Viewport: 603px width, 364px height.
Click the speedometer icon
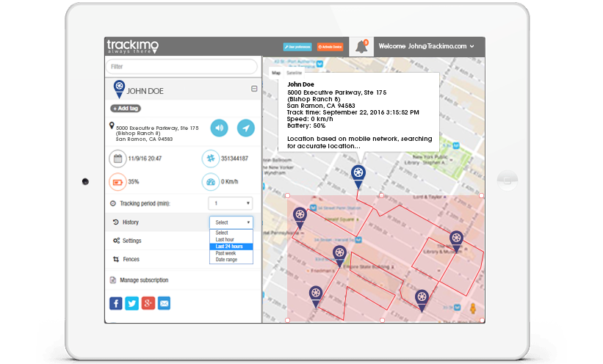[210, 182]
